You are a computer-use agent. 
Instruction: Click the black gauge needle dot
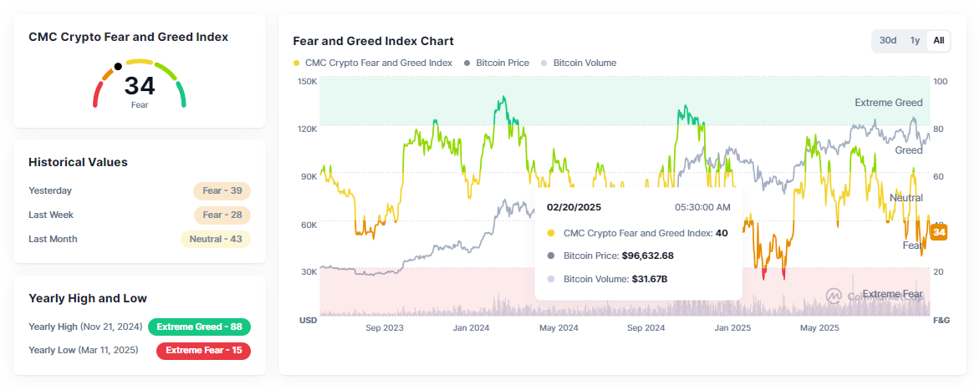click(x=118, y=66)
